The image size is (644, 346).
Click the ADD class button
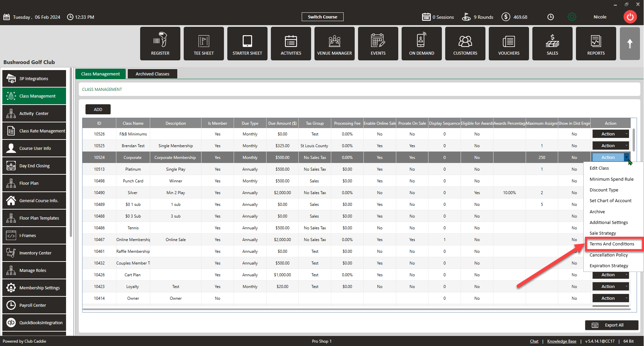(98, 109)
